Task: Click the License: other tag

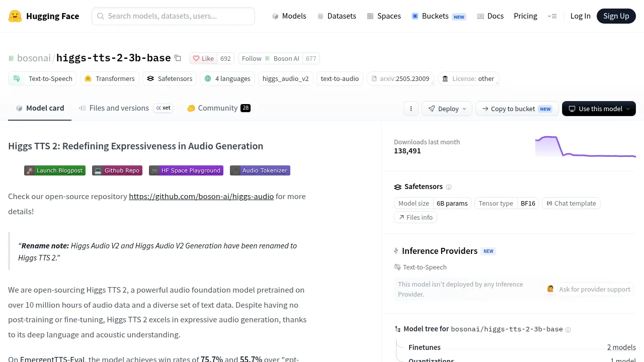Action: pyautogui.click(x=468, y=78)
